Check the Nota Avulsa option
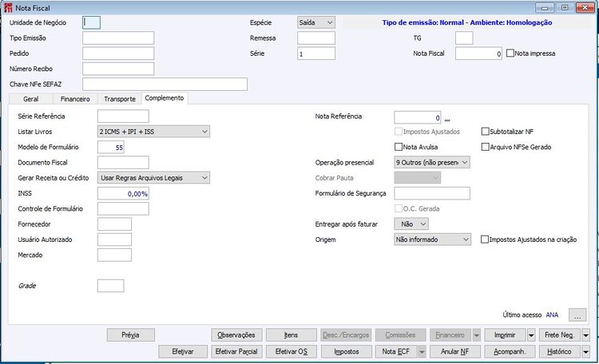Viewport: 599px width, 364px height. [x=399, y=147]
